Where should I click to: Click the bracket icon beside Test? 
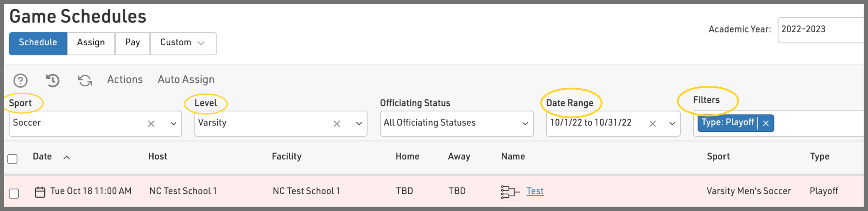coord(510,192)
